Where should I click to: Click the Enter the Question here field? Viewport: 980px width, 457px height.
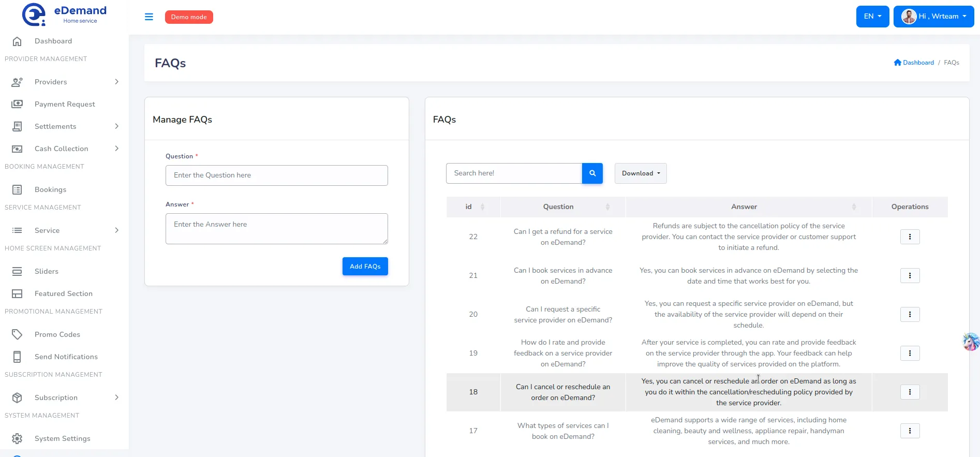[x=276, y=175]
